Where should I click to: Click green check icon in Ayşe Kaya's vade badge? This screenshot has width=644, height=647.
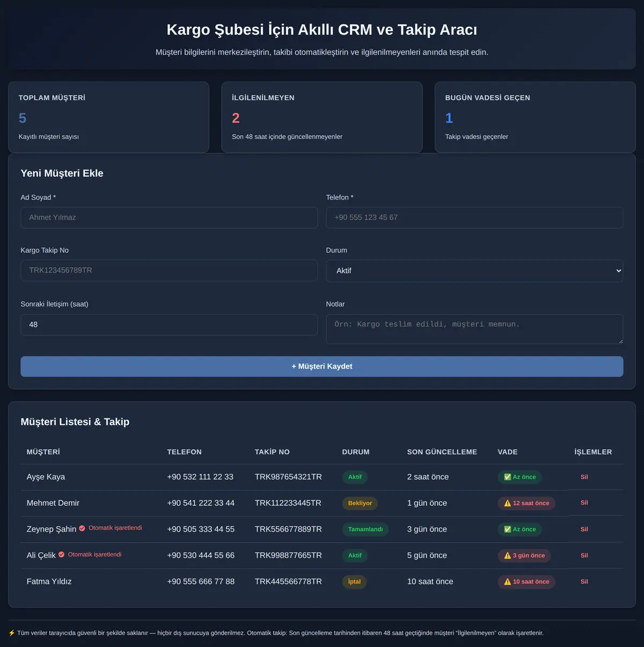pyautogui.click(x=507, y=477)
